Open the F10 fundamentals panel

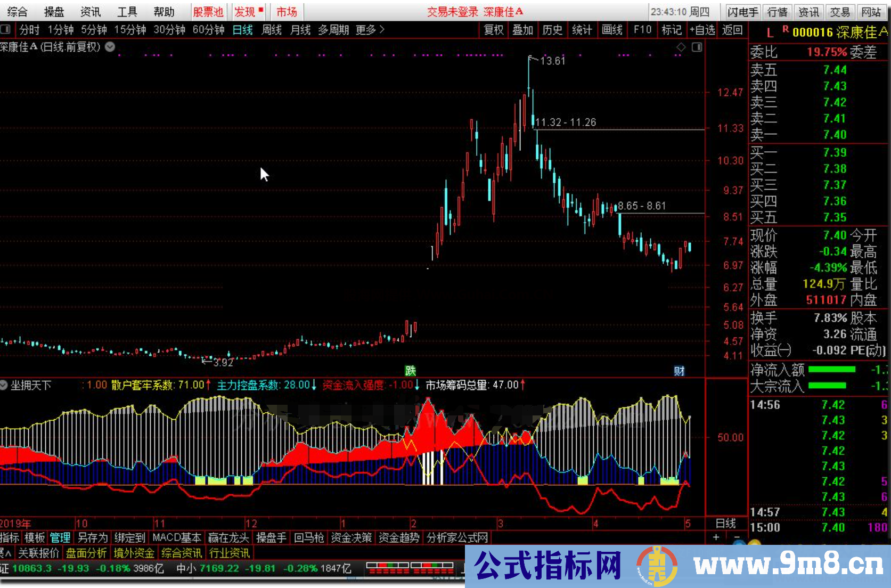tap(642, 30)
